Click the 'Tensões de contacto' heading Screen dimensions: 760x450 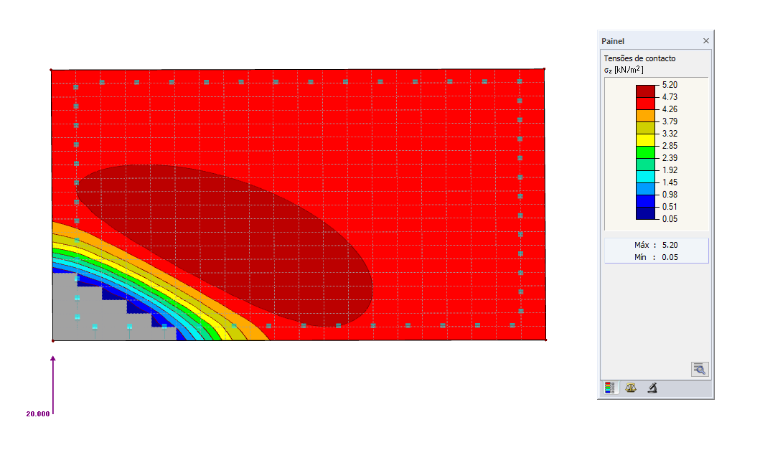(x=639, y=58)
